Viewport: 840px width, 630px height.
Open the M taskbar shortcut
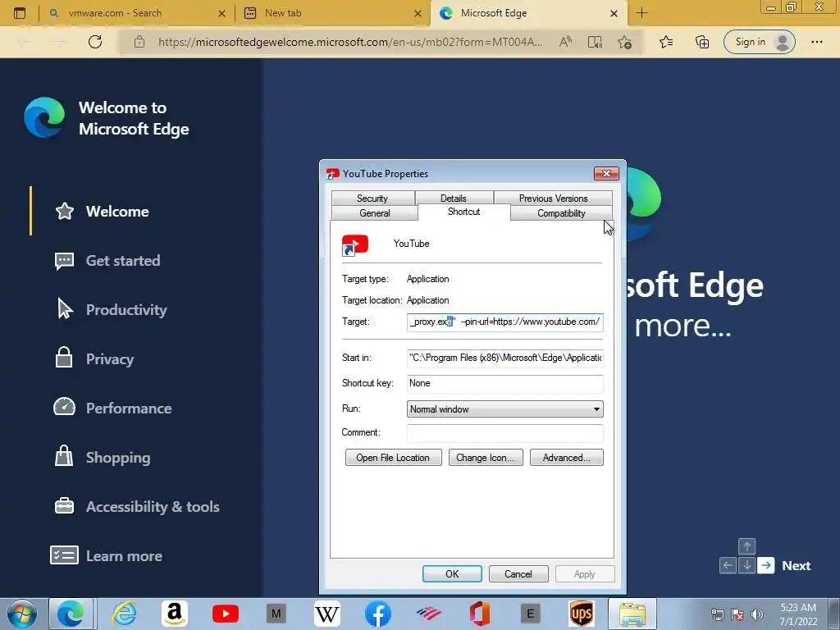(x=276, y=614)
